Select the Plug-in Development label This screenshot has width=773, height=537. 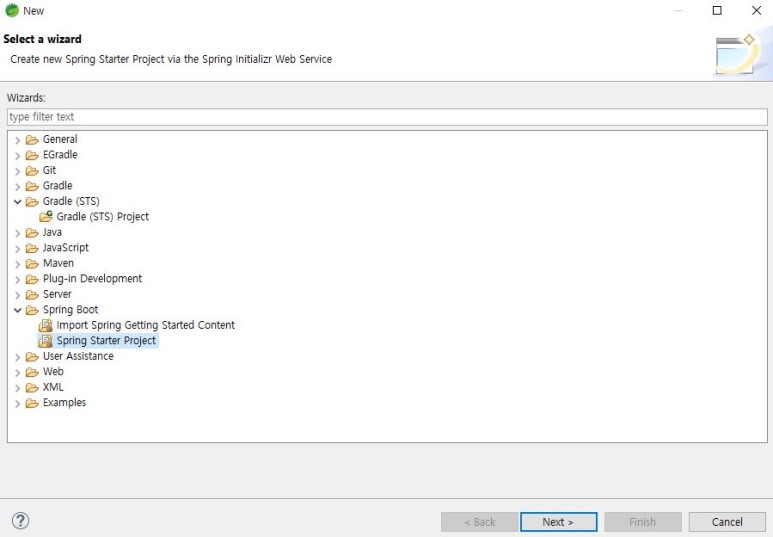tap(92, 279)
